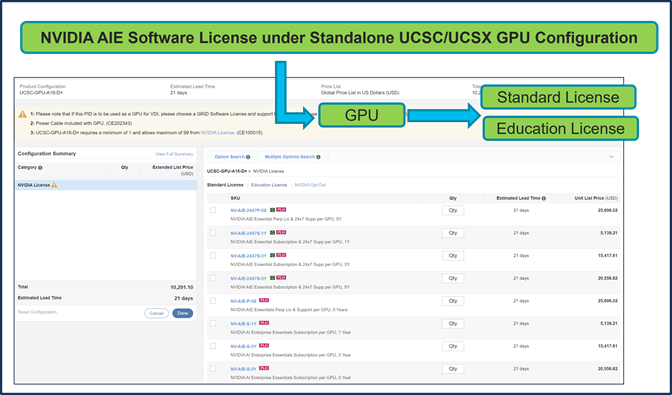Open View Full Summary link
The image size is (672, 395).
pos(174,154)
